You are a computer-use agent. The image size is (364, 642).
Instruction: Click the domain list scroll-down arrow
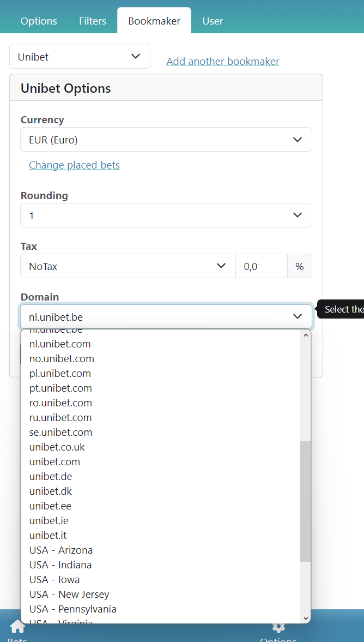tap(306, 618)
